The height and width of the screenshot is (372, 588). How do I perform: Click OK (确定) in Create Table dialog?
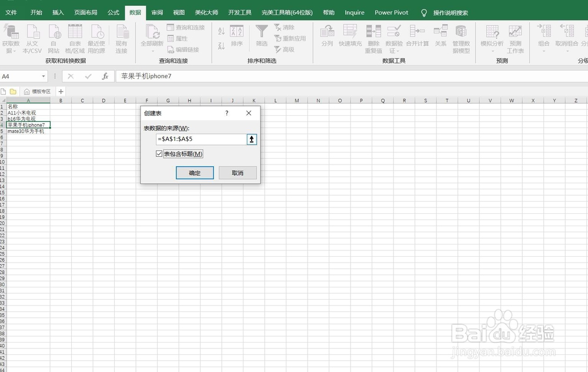tap(195, 173)
